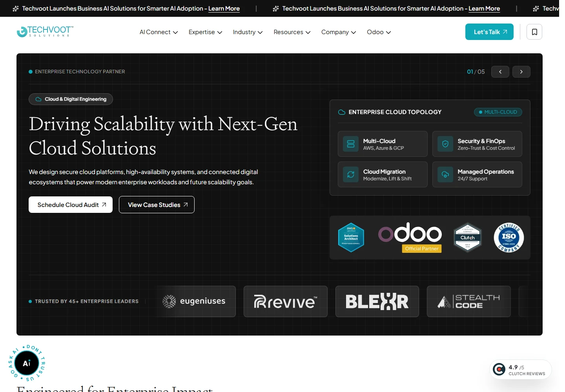
Task: Open the Ask AI chat bubble
Action: tap(27, 363)
